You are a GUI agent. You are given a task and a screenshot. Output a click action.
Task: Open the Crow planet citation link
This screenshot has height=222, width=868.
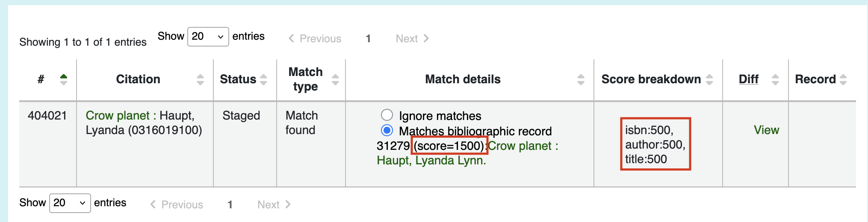pyautogui.click(x=118, y=115)
